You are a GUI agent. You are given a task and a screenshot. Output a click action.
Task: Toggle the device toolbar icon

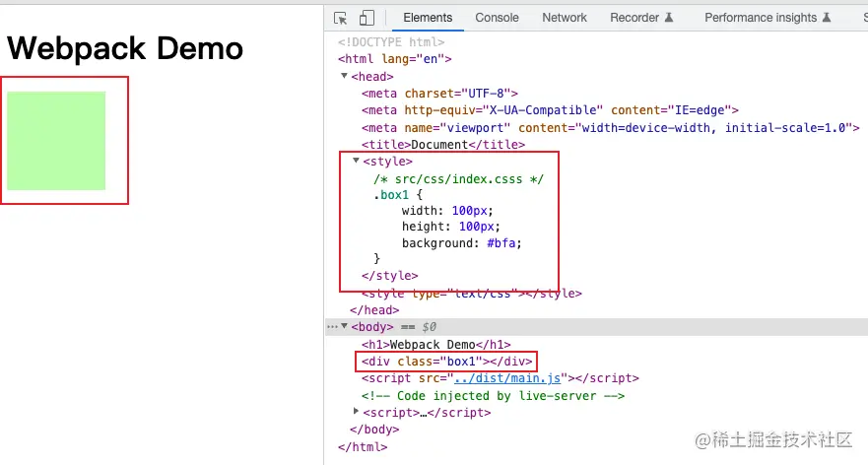(367, 18)
